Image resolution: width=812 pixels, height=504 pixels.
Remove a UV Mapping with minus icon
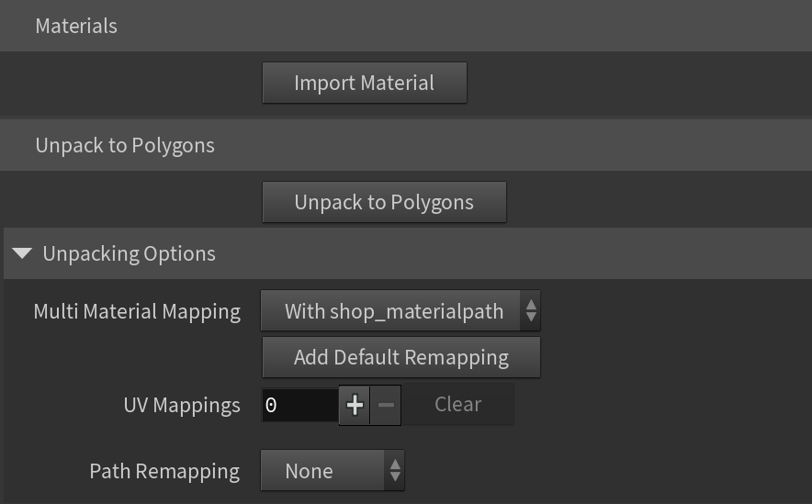(386, 405)
